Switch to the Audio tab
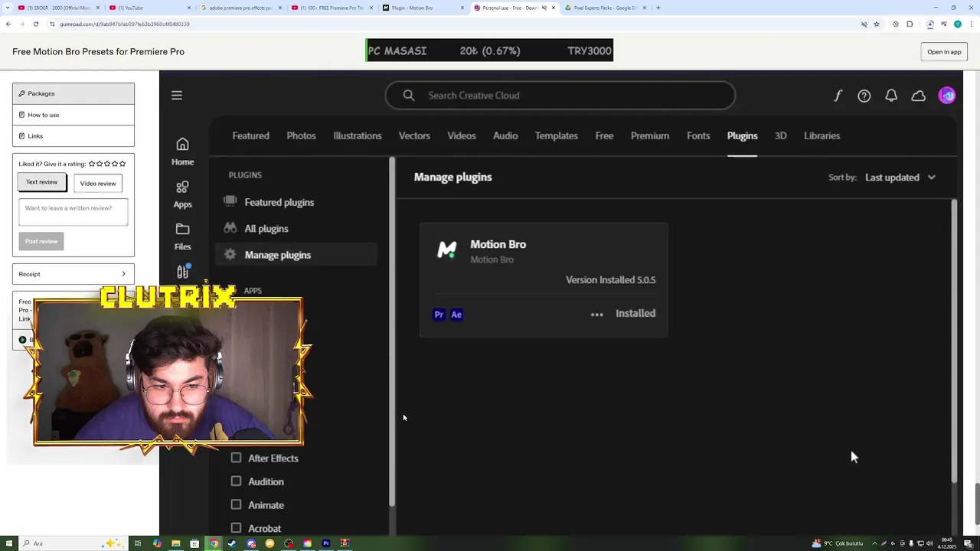This screenshot has width=980, height=551. coord(505,135)
